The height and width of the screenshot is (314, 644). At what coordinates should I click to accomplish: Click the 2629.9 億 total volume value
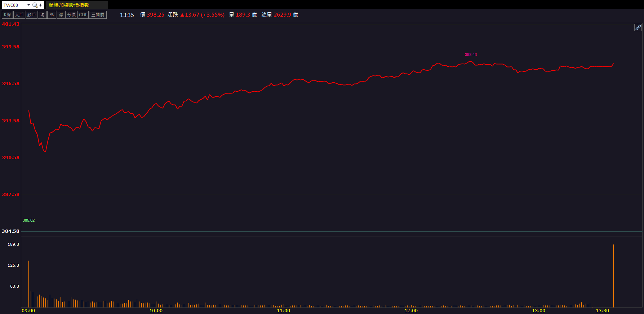(x=286, y=15)
